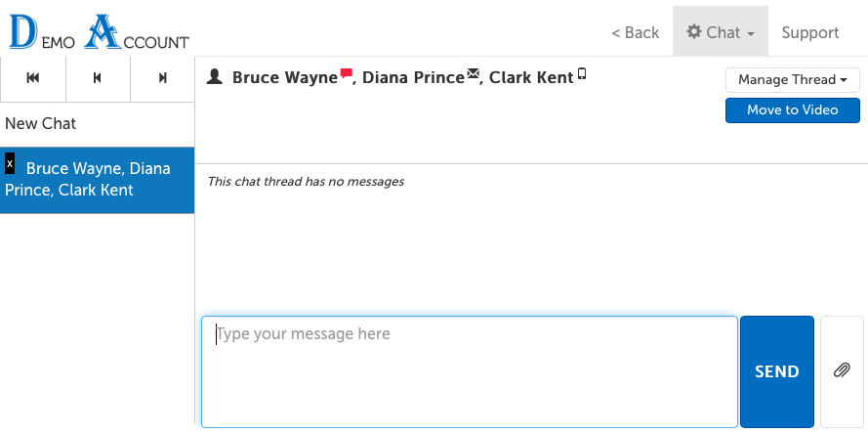Go back using the Back link
Screen dimensions: 868x432
(x=635, y=32)
